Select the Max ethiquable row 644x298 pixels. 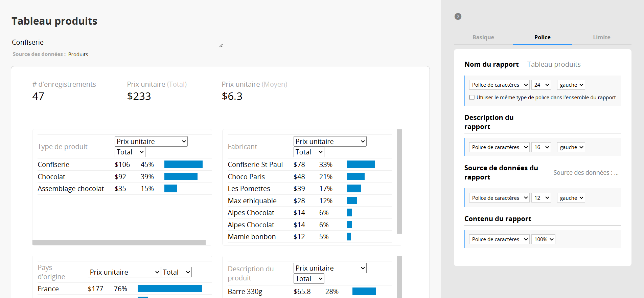309,201
